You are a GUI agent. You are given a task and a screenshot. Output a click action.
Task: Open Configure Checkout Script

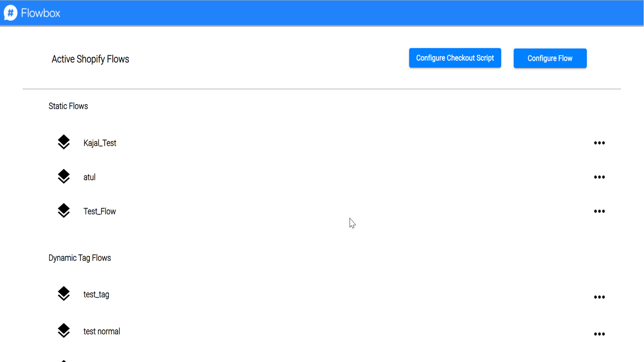455,58
